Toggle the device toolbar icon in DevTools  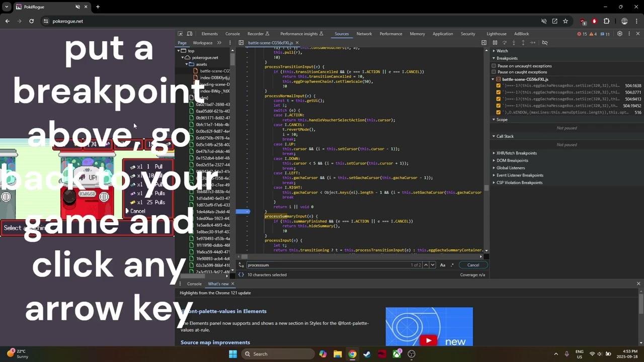tap(190, 34)
